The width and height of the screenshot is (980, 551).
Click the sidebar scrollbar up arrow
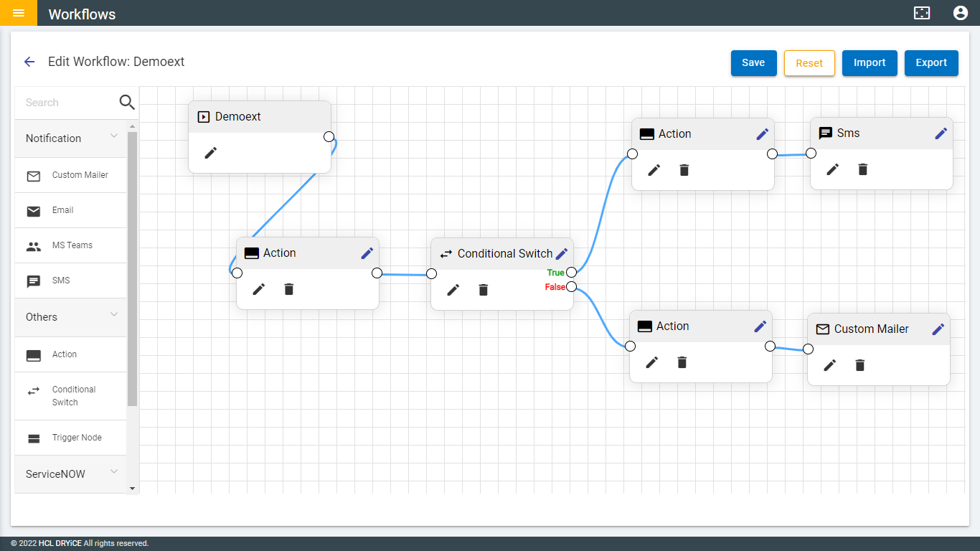point(132,126)
